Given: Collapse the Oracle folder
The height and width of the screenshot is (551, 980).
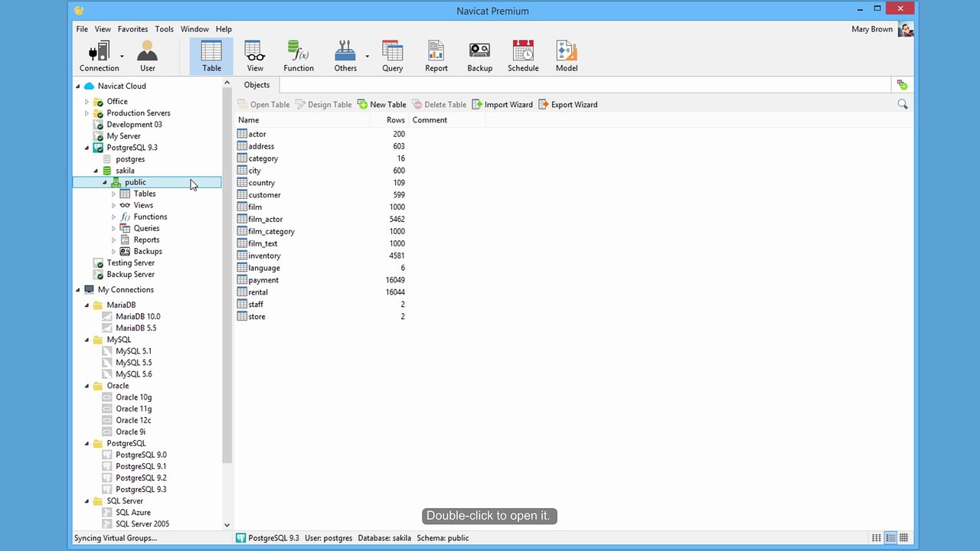Looking at the screenshot, I should [87, 386].
